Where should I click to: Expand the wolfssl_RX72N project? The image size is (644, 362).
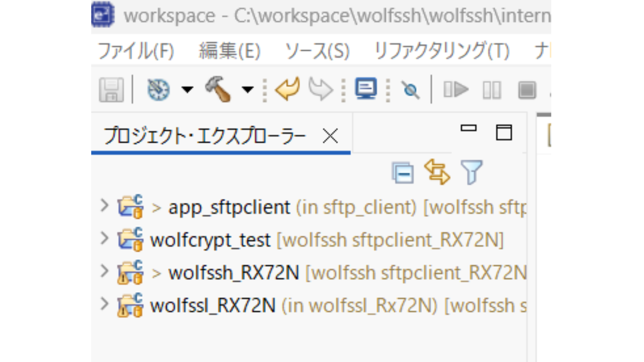(x=104, y=304)
